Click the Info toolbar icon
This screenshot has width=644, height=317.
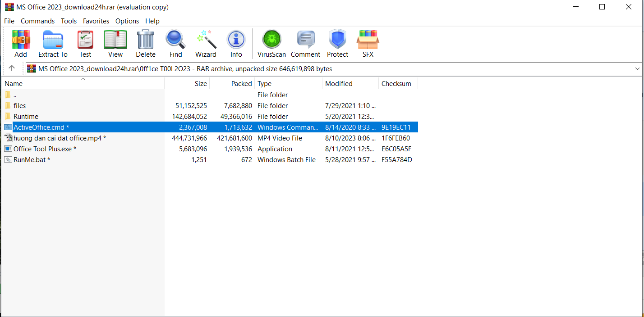point(236,40)
